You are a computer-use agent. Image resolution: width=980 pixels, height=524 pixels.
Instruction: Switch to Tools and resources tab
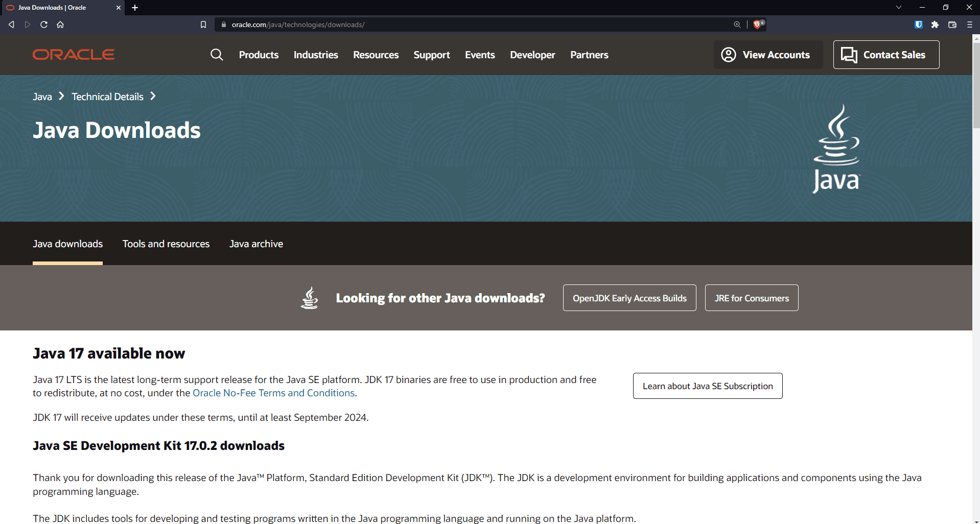coord(166,244)
